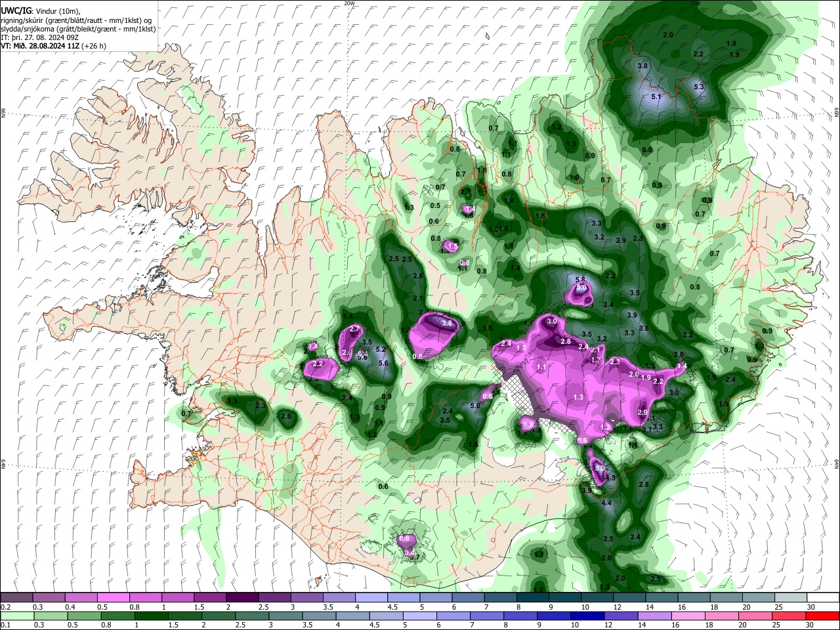Pick the white snow swatch after 30
The width and height of the screenshot is (840, 630).
(x=822, y=598)
